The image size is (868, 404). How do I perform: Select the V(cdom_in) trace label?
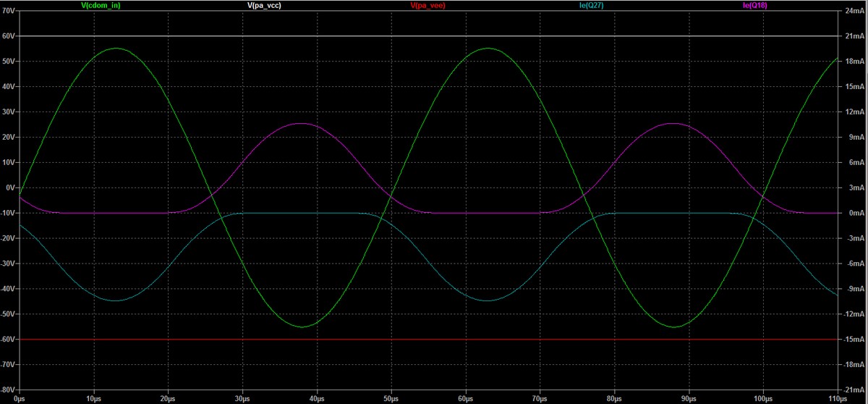point(102,5)
